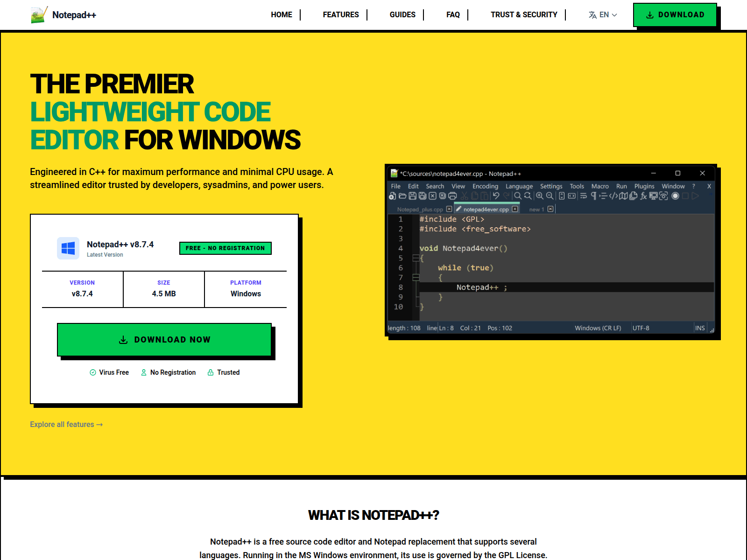Go to the FEATURES page
Screen dimensions: 747x560
(x=341, y=15)
